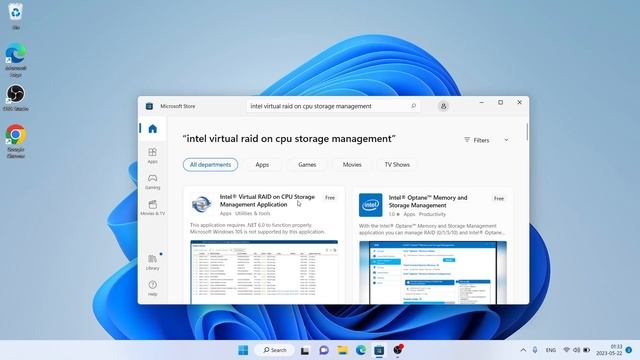Click the Intel Virtual RAID app icon
640x360 pixels.
202,204
